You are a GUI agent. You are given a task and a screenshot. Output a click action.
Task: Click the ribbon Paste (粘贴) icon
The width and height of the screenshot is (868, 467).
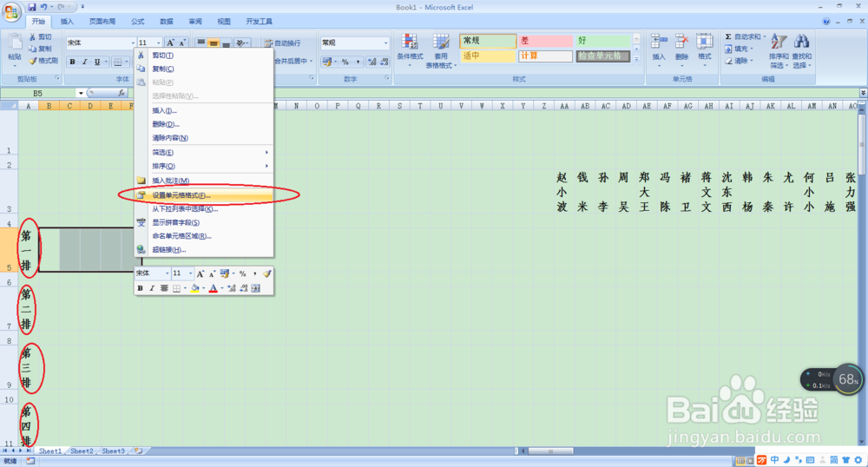[15, 43]
